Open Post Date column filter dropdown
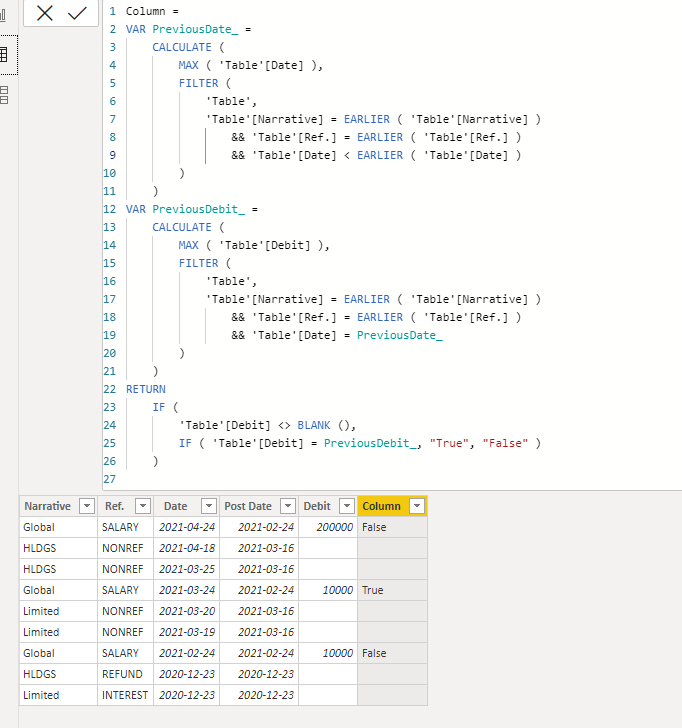 pyautogui.click(x=288, y=506)
